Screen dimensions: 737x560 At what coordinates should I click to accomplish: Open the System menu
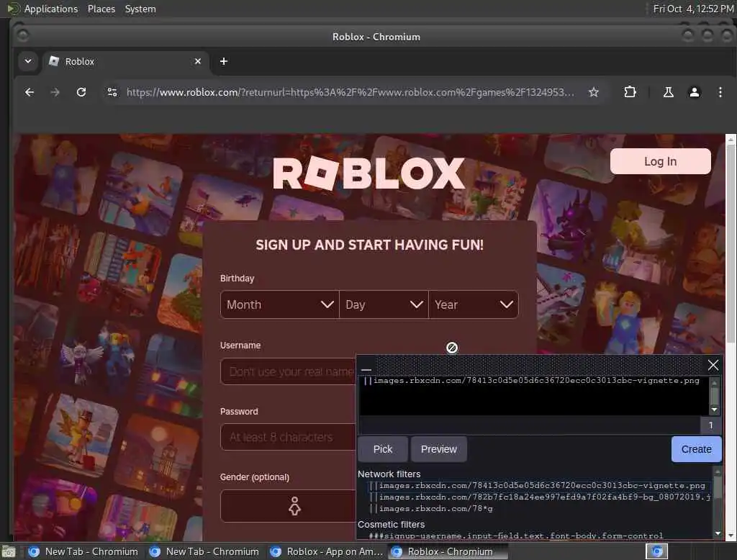click(140, 9)
